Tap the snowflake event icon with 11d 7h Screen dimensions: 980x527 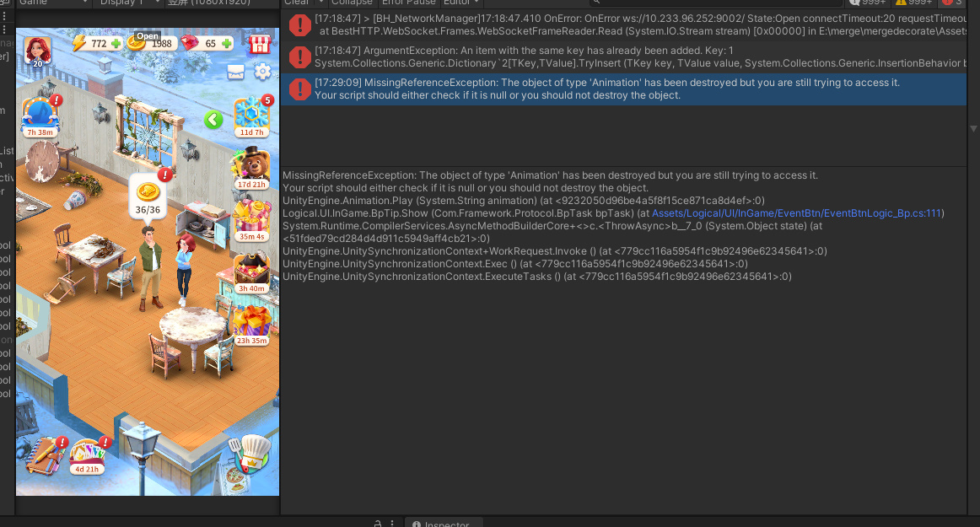click(x=251, y=115)
